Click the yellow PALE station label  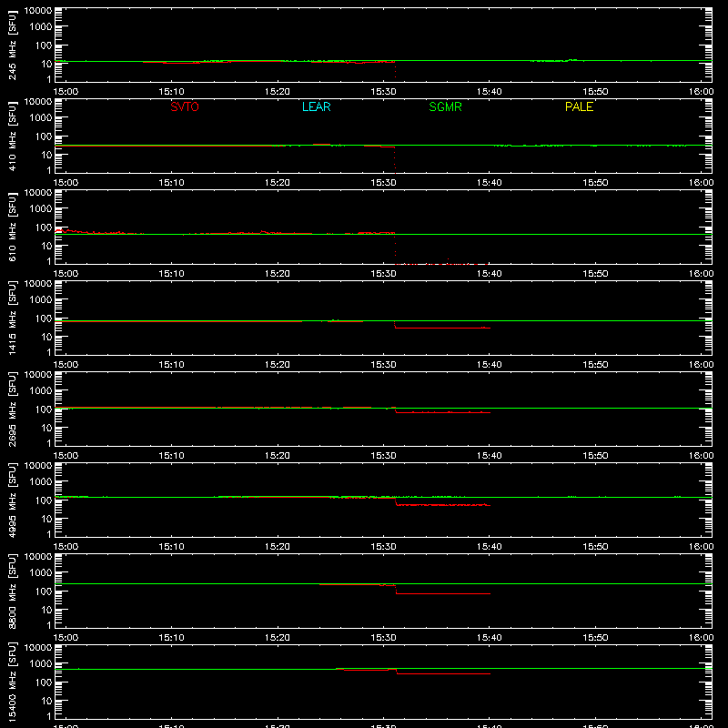pyautogui.click(x=579, y=106)
